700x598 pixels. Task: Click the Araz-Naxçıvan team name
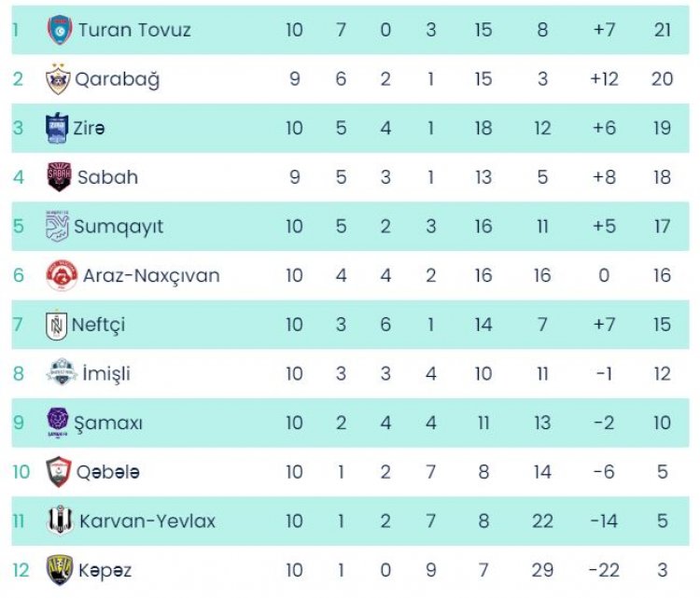click(x=151, y=275)
